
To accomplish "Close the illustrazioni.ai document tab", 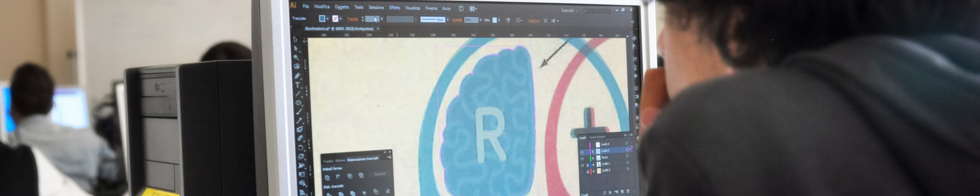I will pos(378,28).
